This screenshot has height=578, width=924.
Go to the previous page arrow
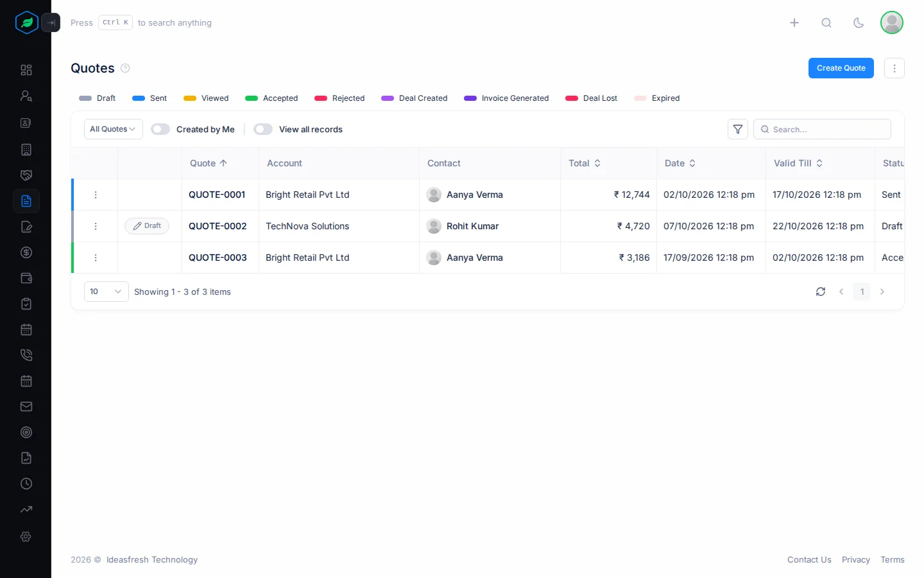841,292
